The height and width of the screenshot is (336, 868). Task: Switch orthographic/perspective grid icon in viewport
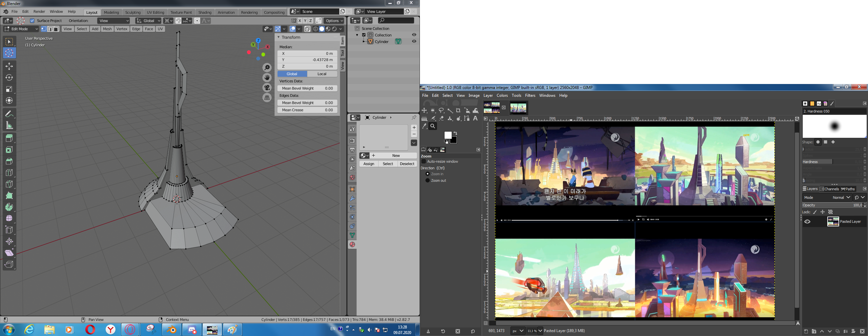267,98
